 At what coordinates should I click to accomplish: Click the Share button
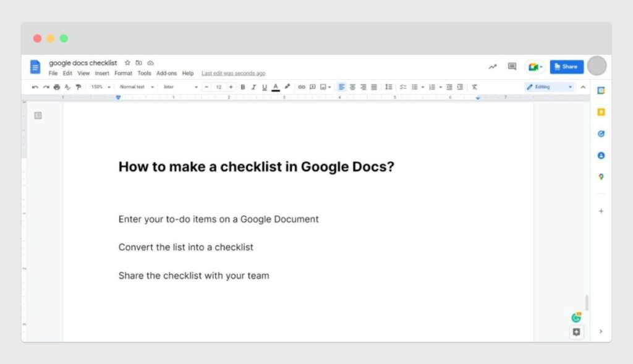tap(566, 66)
